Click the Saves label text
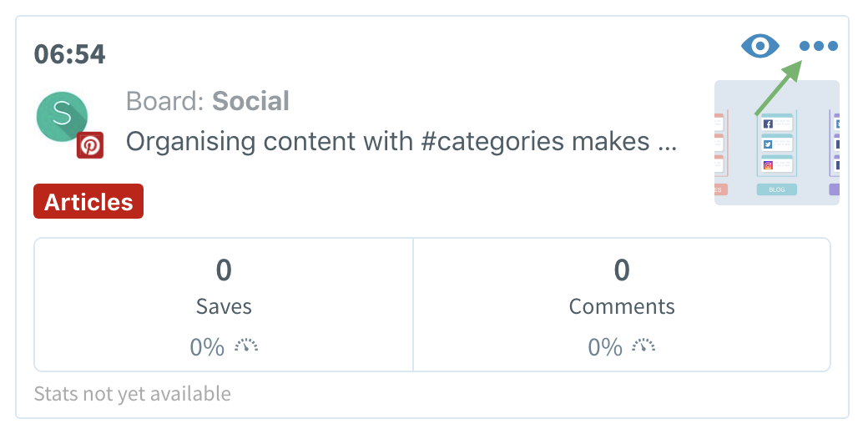Image resolution: width=868 pixels, height=439 pixels. click(x=224, y=306)
